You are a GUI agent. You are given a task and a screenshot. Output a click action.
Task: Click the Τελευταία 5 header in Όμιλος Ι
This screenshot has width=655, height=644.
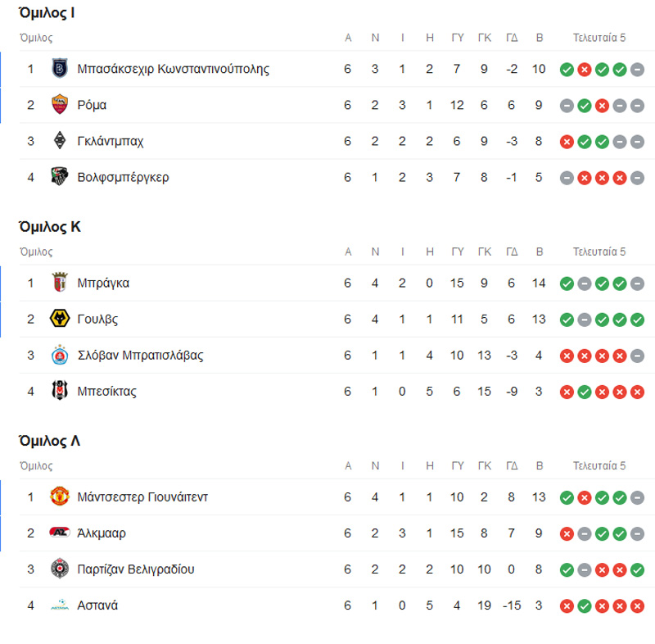coord(599,38)
